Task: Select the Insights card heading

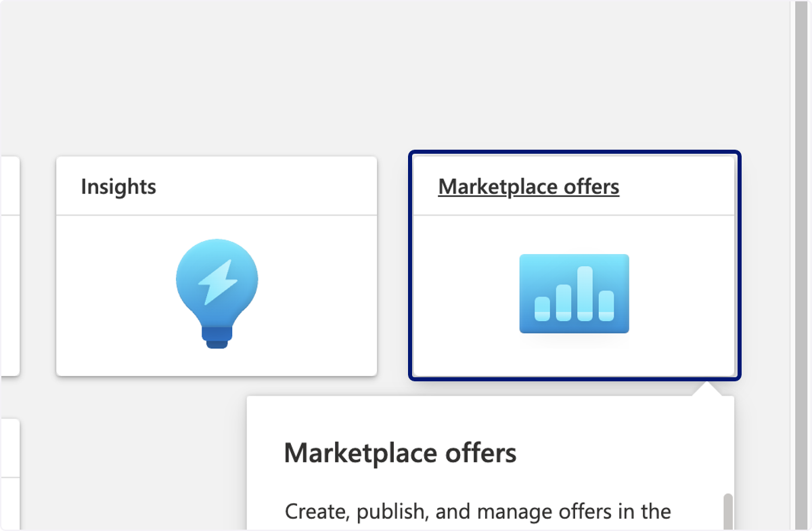Action: click(x=118, y=186)
